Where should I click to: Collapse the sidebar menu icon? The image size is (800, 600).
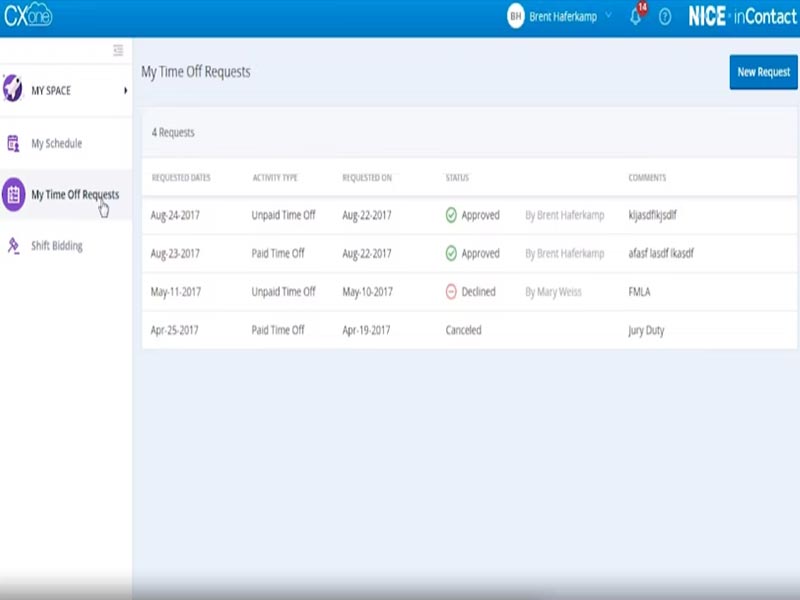[x=118, y=50]
